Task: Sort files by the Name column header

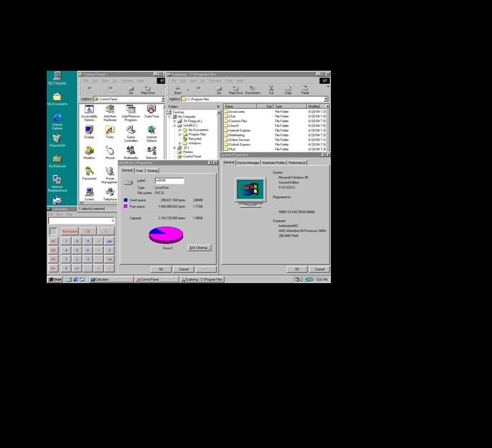Action: point(240,106)
